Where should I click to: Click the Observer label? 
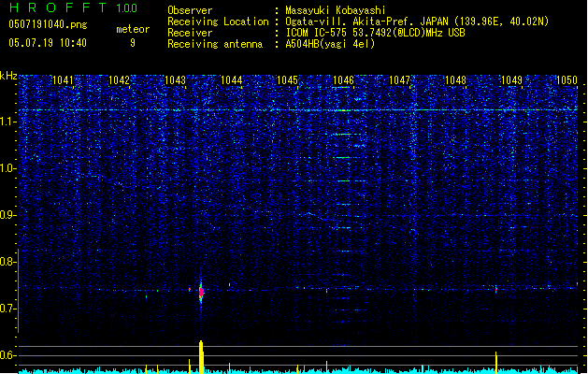[x=190, y=10]
